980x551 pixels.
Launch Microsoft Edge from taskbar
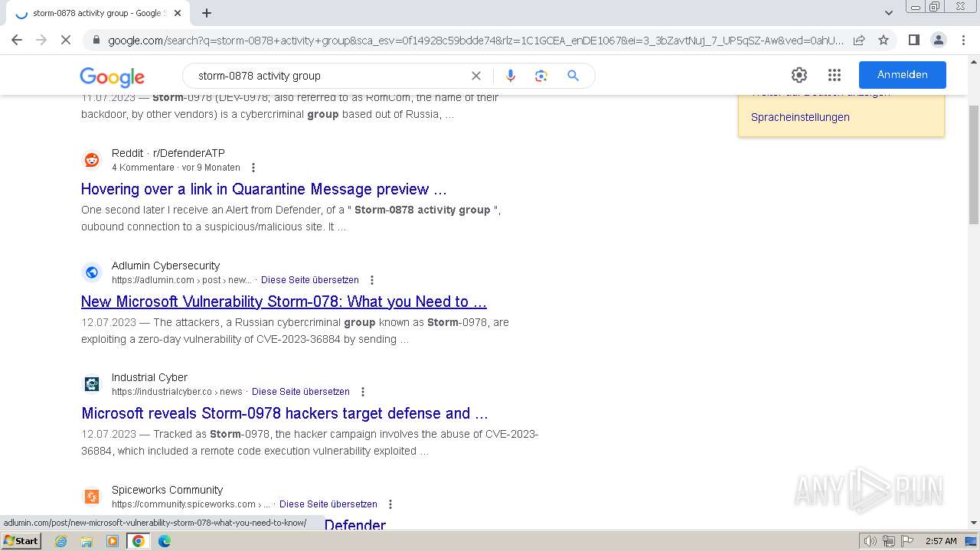pyautogui.click(x=165, y=541)
